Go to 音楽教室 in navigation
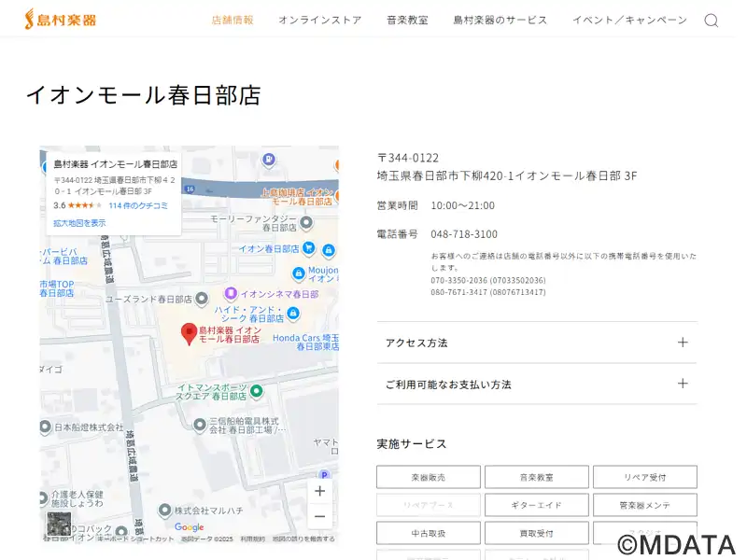747x560 pixels. 407,20
